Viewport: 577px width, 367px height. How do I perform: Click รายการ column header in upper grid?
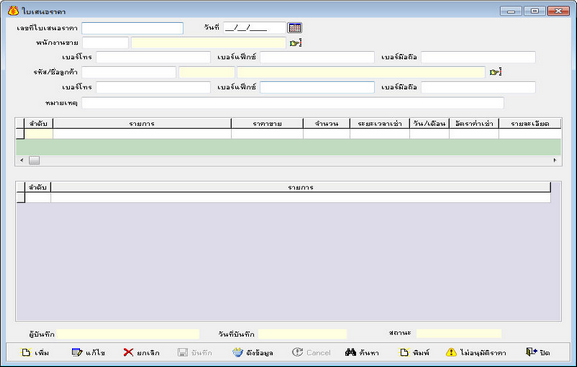tap(142, 123)
